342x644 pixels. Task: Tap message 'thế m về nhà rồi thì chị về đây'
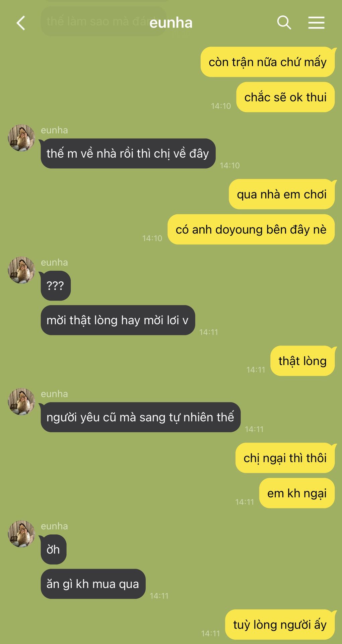pyautogui.click(x=128, y=154)
